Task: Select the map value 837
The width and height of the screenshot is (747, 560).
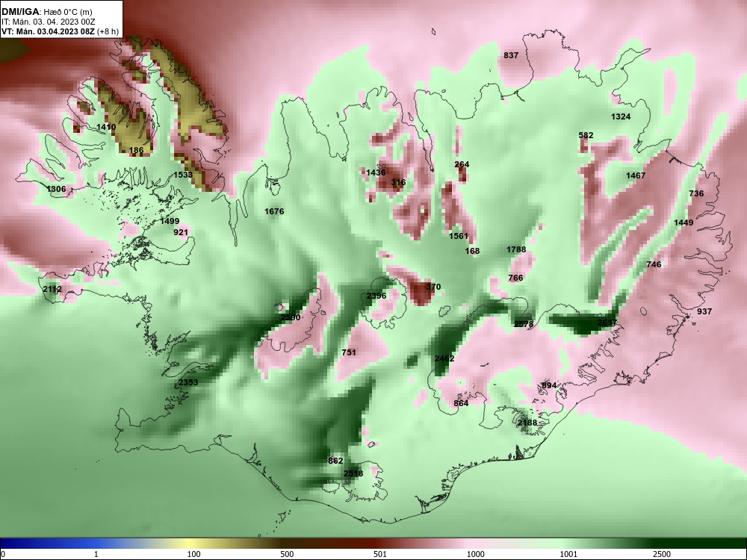Action: [511, 55]
